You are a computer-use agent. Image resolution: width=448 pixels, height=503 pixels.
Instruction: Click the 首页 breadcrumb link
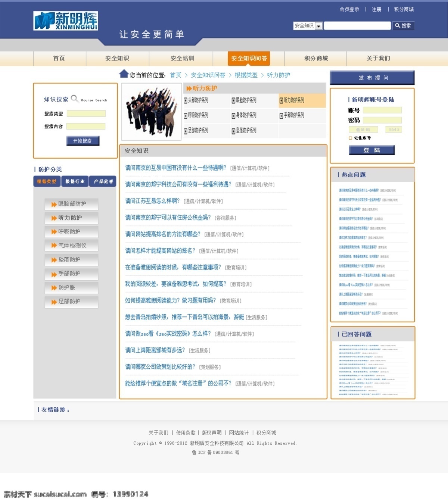tap(175, 75)
